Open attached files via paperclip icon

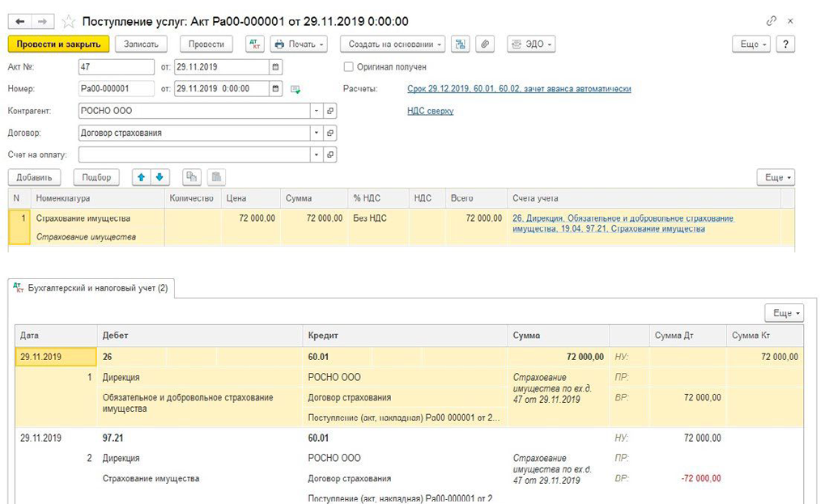(485, 44)
